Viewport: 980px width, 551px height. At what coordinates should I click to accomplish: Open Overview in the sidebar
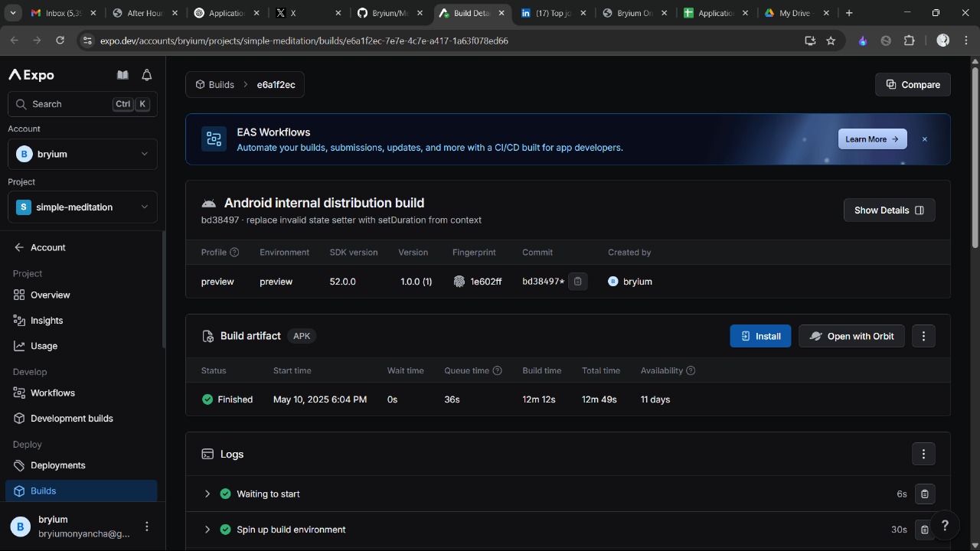[50, 295]
